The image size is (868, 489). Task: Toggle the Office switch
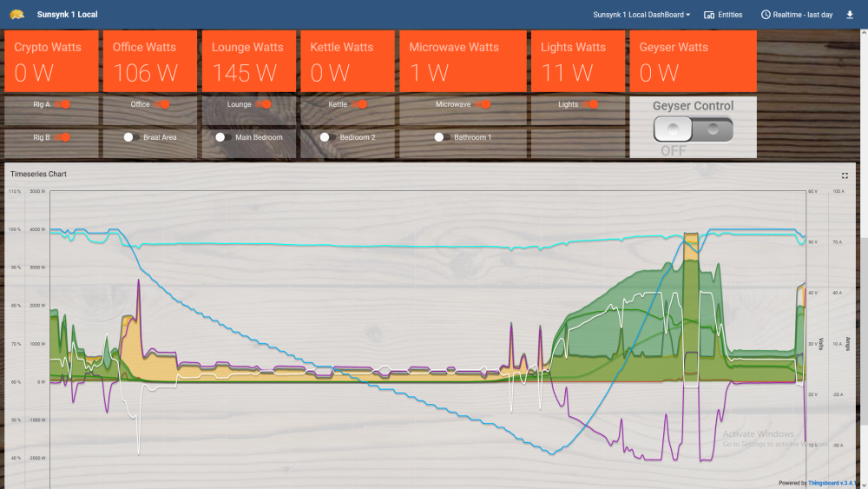[162, 104]
